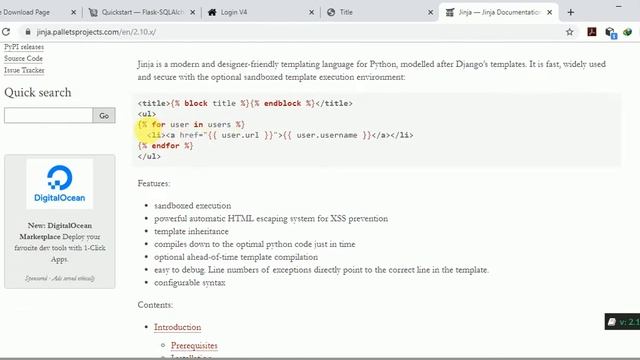Reload the page with the refresh icon
Viewport: 640px width, 360px height.
(x=6, y=32)
